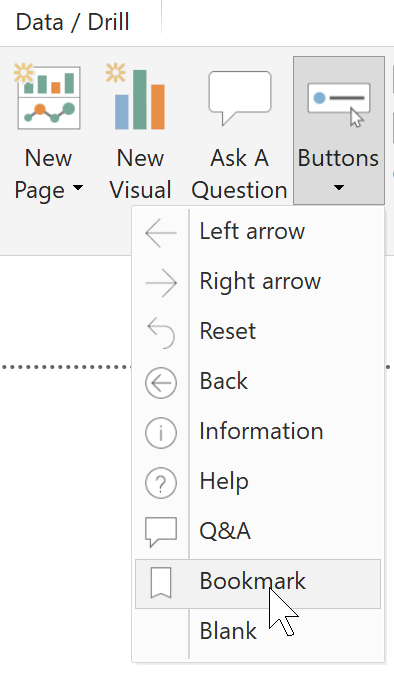This screenshot has height=680, width=394.
Task: Click the Ask A Question speech bubble icon
Action: pos(240,98)
